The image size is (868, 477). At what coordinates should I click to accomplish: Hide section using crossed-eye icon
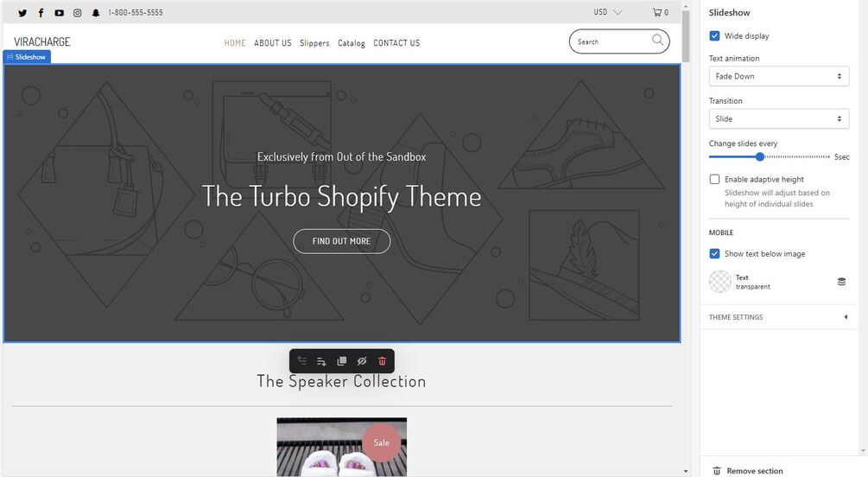362,361
